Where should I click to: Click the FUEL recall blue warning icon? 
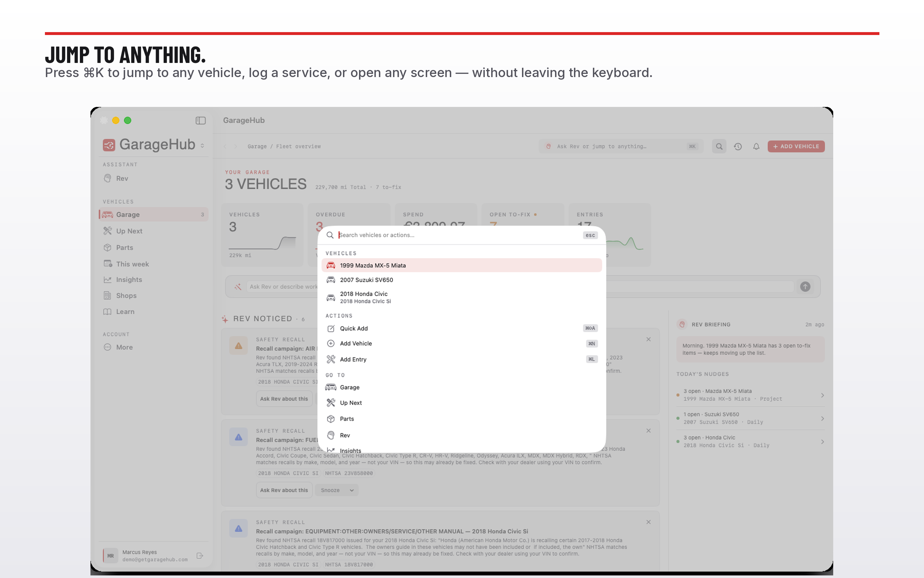(239, 437)
